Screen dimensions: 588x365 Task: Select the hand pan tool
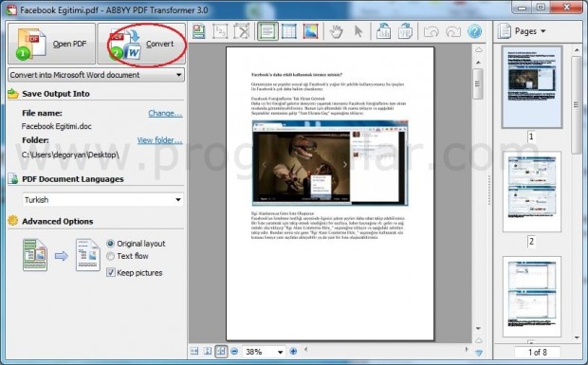(337, 31)
